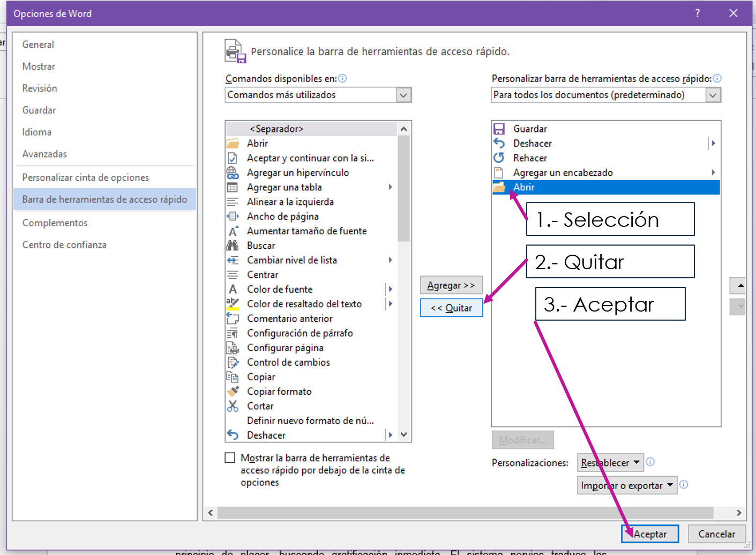This screenshot has height=555, width=756.
Task: Select the Guardar icon in the right list
Action: 498,129
